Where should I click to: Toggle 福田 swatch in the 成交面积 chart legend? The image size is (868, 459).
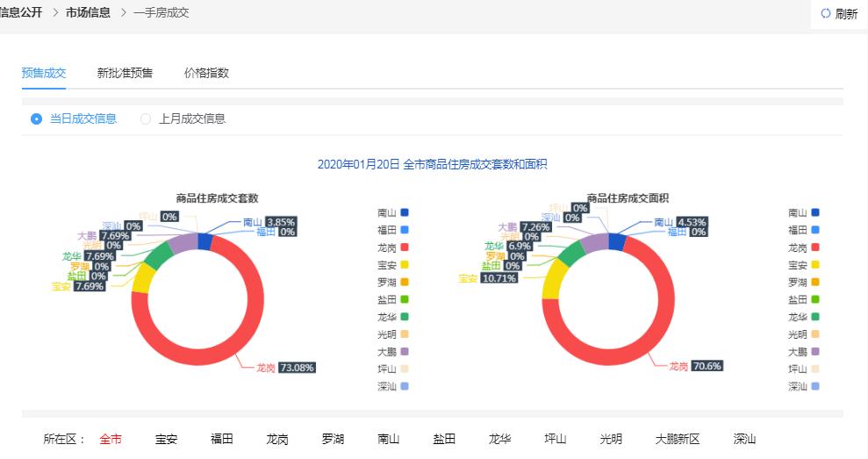[x=815, y=230]
